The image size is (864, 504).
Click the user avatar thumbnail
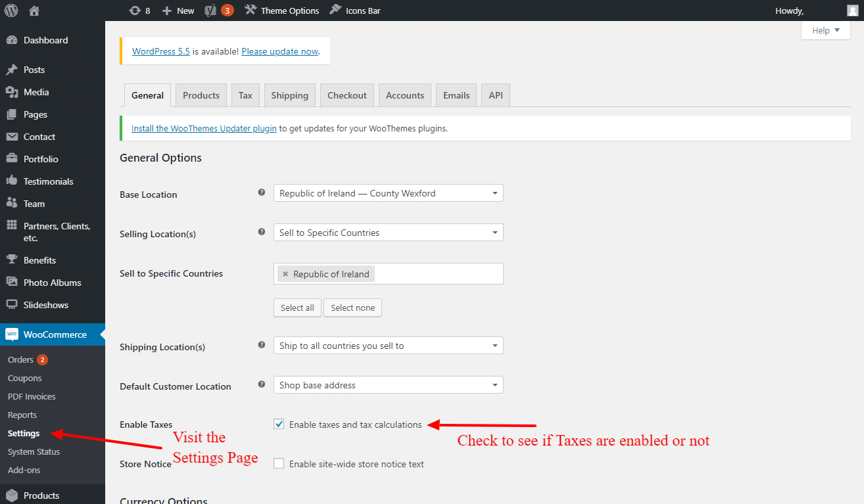point(852,11)
